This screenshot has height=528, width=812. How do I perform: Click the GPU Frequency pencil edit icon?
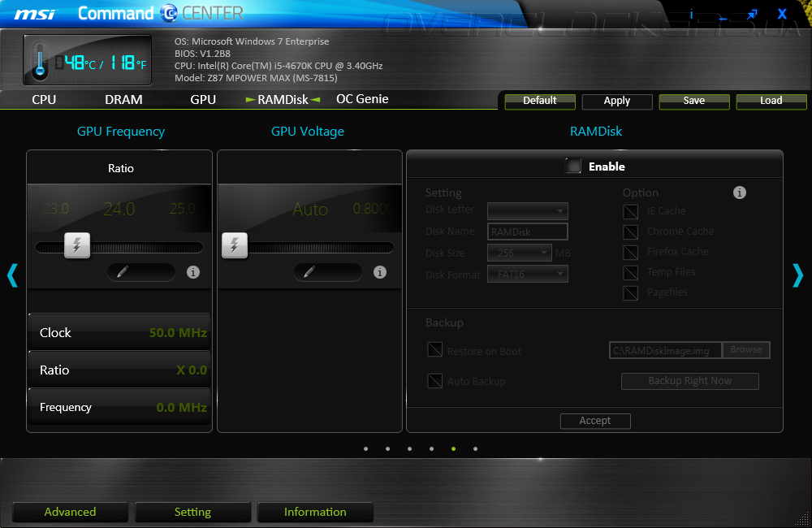tap(123, 272)
